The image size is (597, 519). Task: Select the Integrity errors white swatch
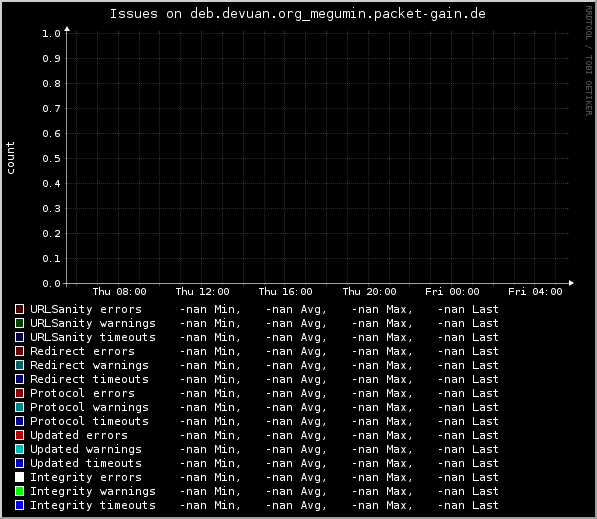19,477
